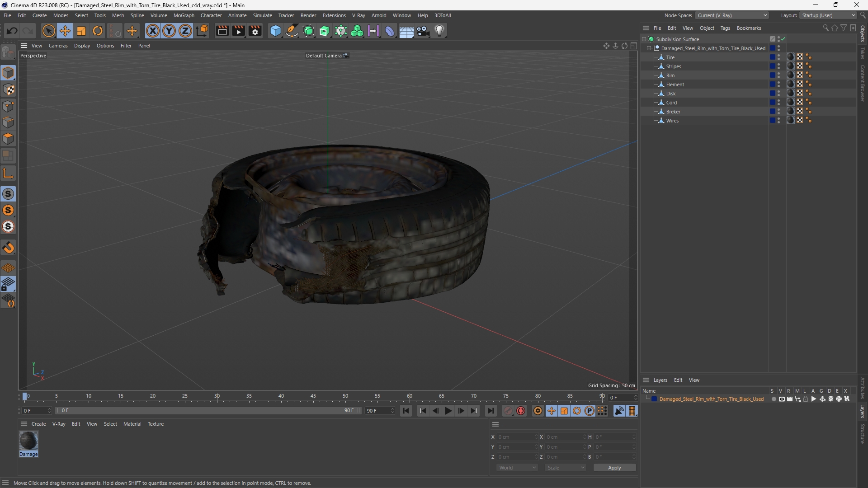Screen dimensions: 868x488
Task: Click frame 30 on the timeline ruler
Action: (217, 396)
